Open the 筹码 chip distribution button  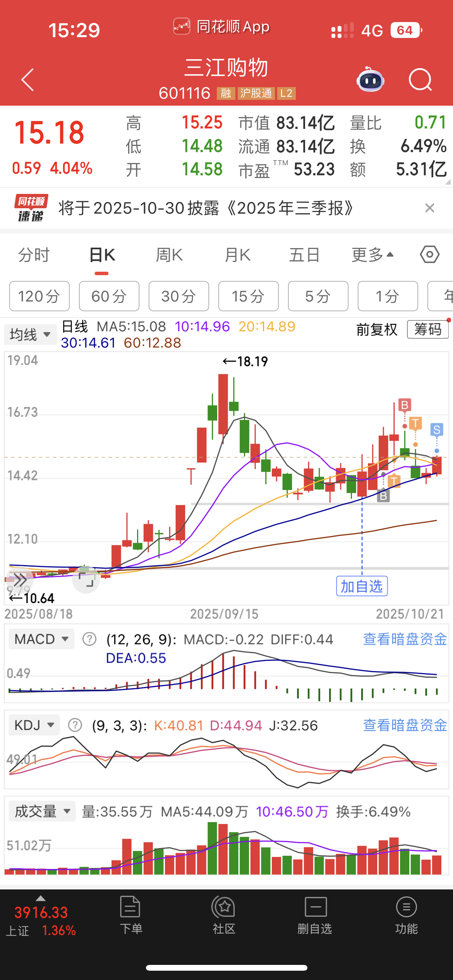428,329
